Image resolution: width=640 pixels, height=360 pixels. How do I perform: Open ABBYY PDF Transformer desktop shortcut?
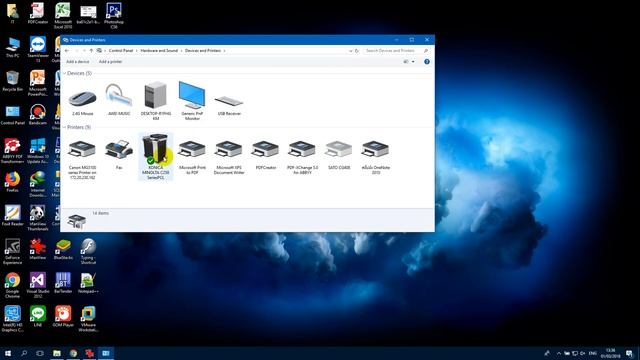point(12,150)
